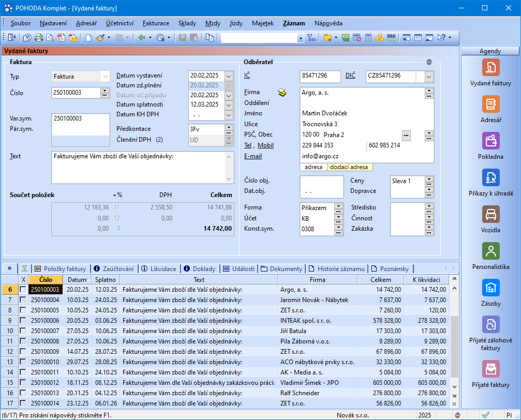This screenshot has height=420, width=521.
Task: Tick checkbox for invoice 250100008
Action: tap(23, 341)
